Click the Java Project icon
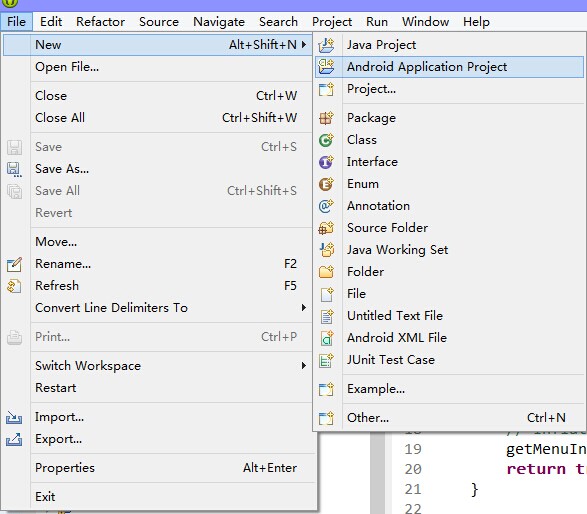This screenshot has width=587, height=514. 326,45
